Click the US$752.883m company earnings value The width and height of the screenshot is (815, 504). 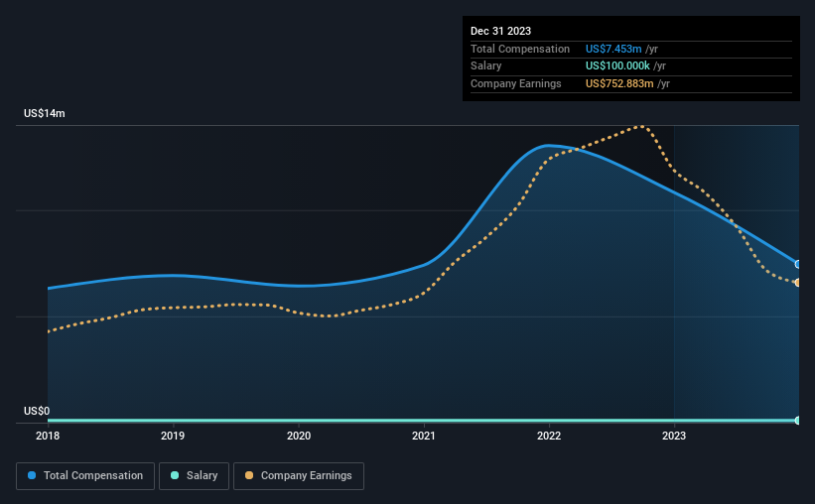tap(619, 83)
